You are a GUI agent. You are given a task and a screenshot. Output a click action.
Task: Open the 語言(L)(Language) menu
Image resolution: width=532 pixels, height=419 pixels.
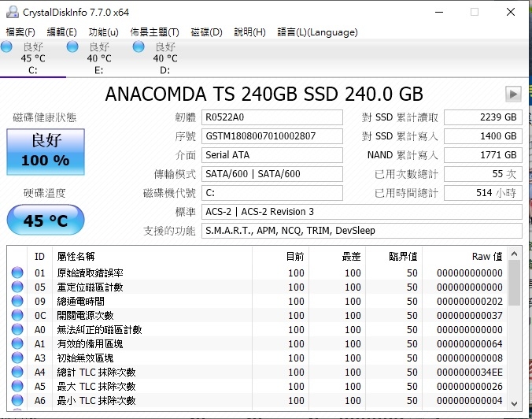coord(318,32)
